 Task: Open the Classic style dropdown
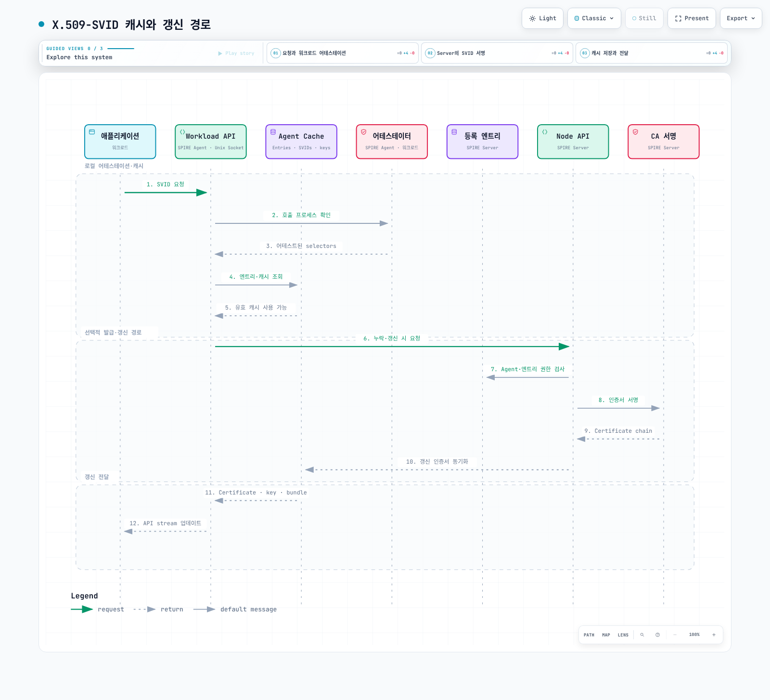click(594, 18)
